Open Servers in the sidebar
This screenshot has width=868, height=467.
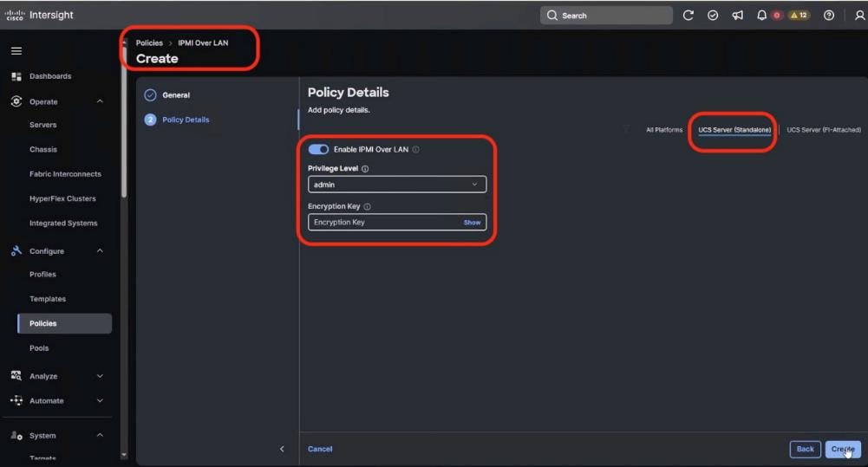(x=43, y=125)
